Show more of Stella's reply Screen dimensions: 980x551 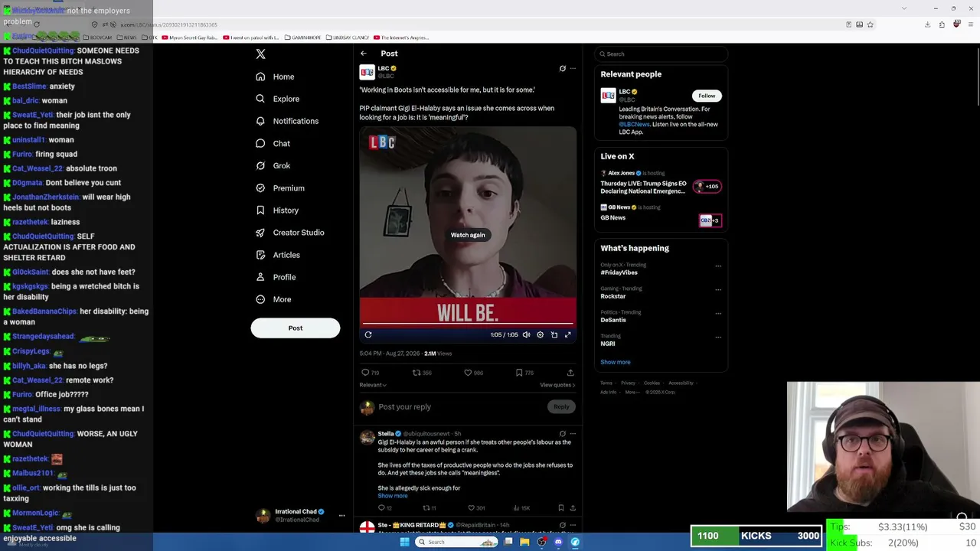[393, 496]
